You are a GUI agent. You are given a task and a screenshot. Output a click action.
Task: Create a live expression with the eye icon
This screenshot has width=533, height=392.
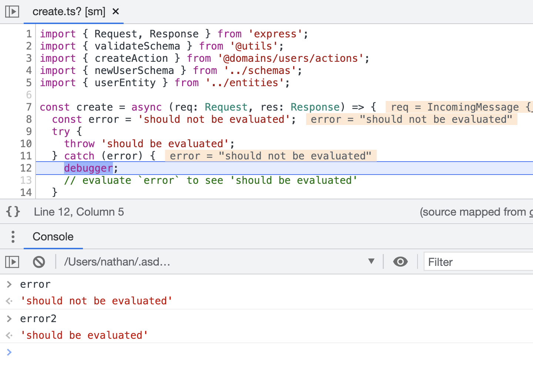pyautogui.click(x=400, y=262)
